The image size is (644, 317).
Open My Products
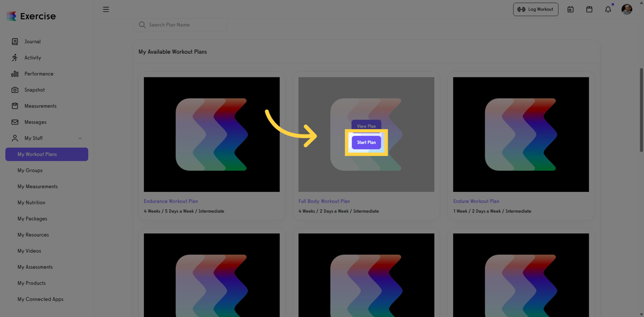click(32, 283)
